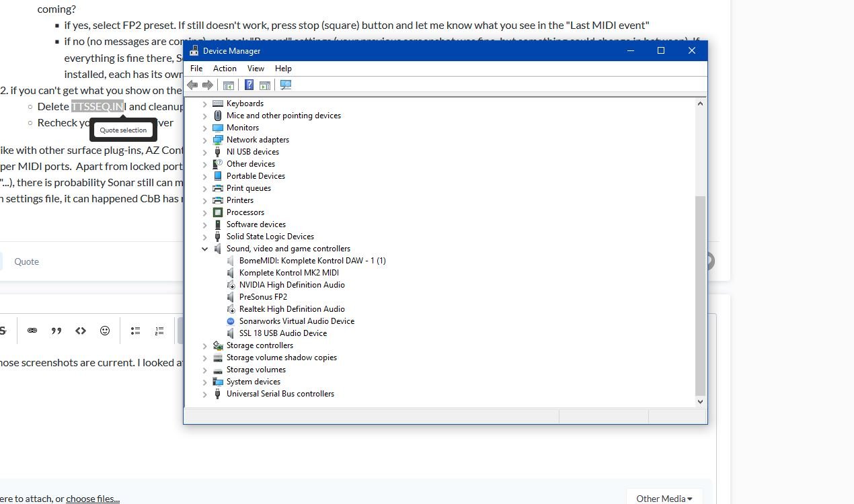Expand the Network adapters node

[205, 140]
